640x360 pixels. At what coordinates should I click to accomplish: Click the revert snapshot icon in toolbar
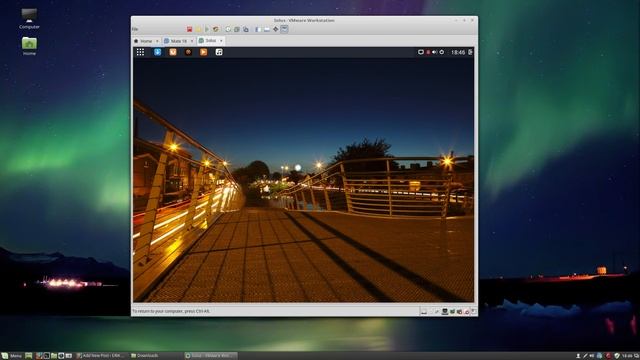point(237,29)
